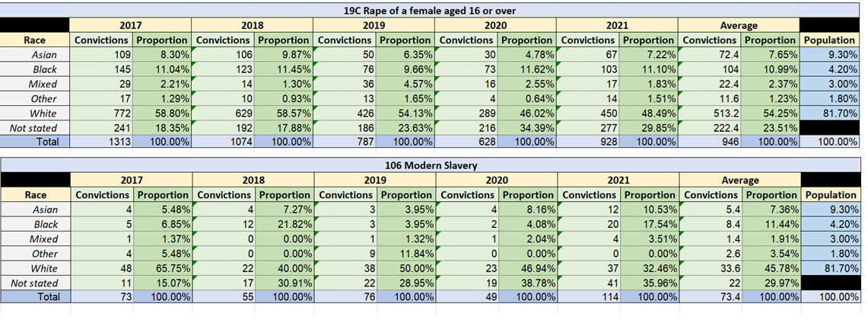Click the Black 2018 proportion cell 21.82%
Image resolution: width=868 pixels, height=320 pixels.
click(x=285, y=224)
